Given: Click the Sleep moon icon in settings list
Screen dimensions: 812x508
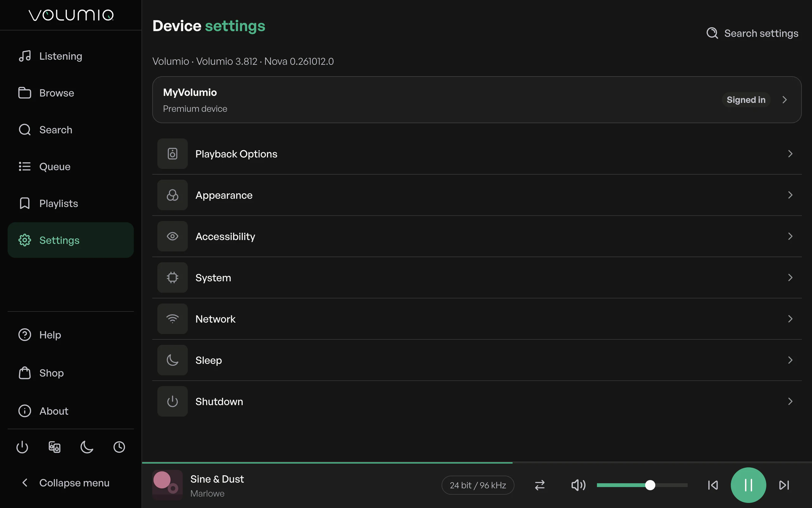Looking at the screenshot, I should coord(173,360).
